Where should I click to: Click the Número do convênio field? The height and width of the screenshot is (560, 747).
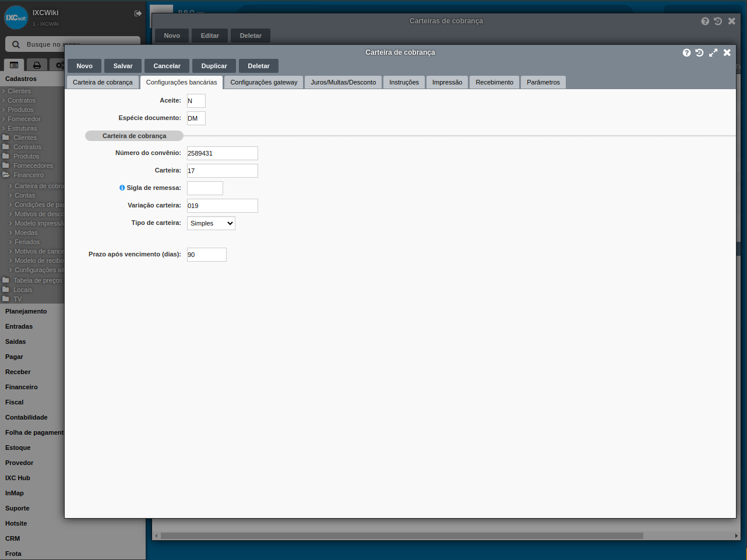[223, 153]
